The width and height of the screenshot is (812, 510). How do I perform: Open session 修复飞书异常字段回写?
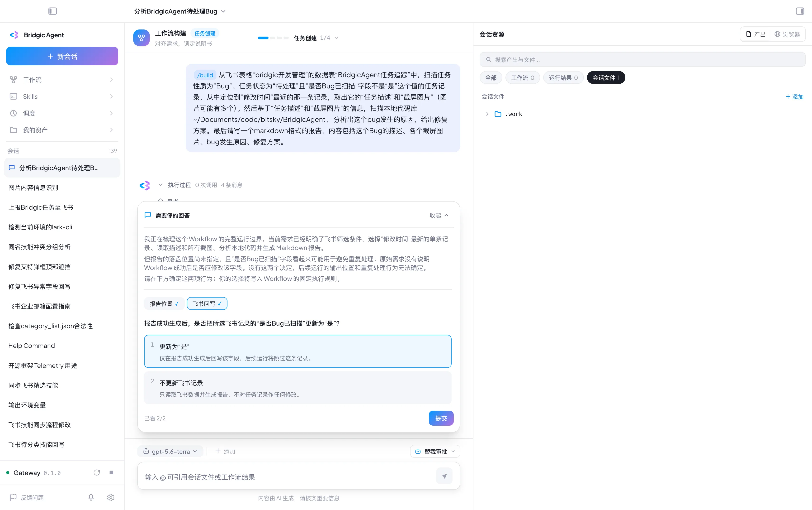click(62, 286)
